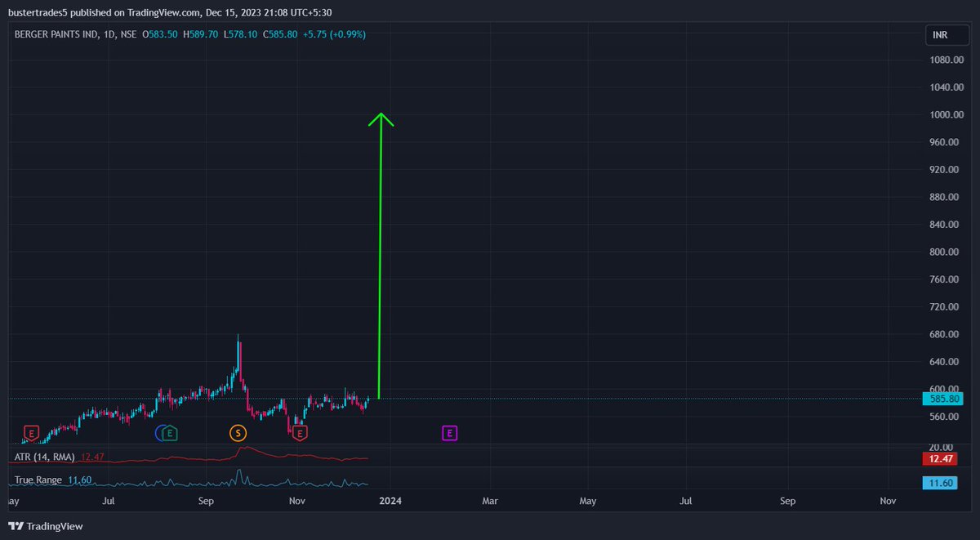Click the purple upcoming earnings E marker
Screen dimensions: 980x540
(449, 433)
